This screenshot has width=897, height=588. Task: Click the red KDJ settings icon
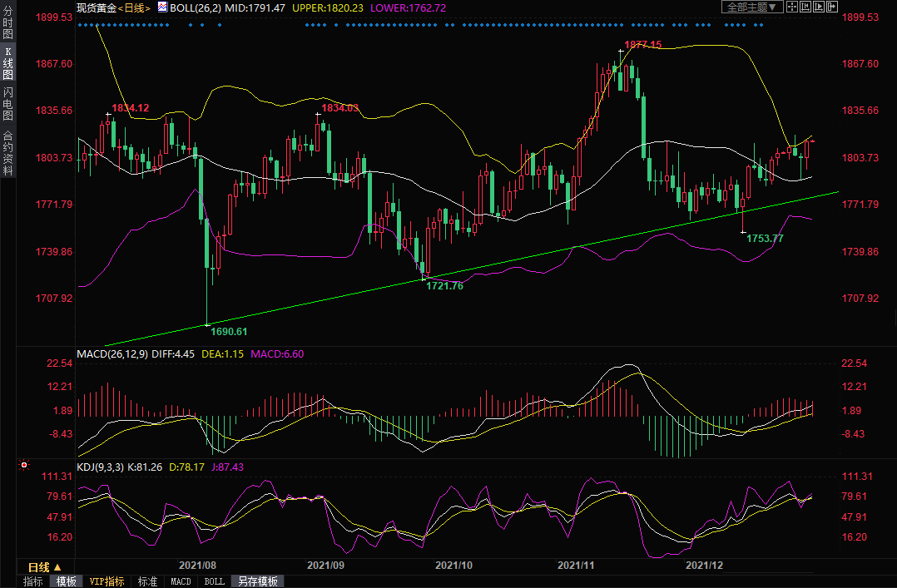23,466
